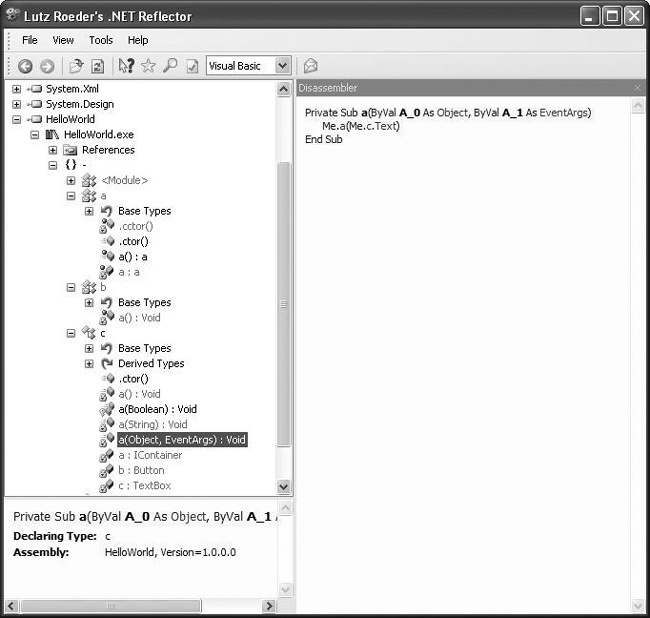This screenshot has height=618, width=650.
Task: Click the envelope icon in toolbar
Action: [310, 66]
